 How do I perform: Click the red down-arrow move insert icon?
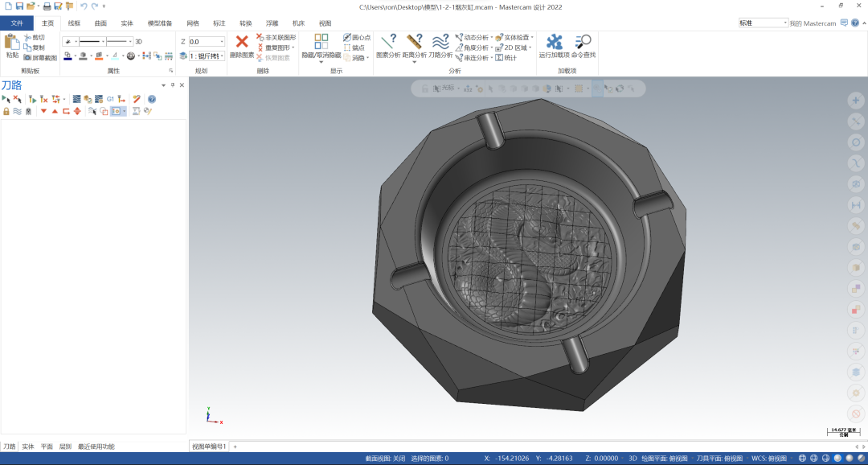click(x=43, y=111)
